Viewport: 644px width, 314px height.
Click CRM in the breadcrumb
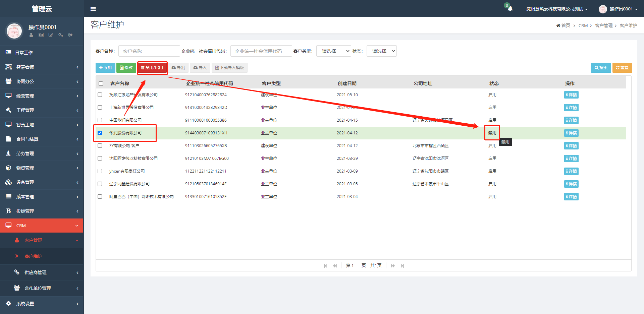click(x=583, y=26)
